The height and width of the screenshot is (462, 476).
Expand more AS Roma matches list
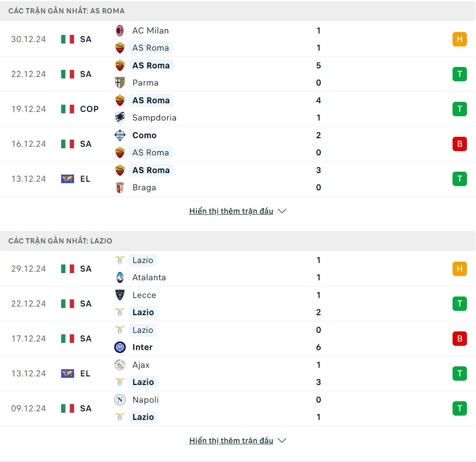click(231, 211)
